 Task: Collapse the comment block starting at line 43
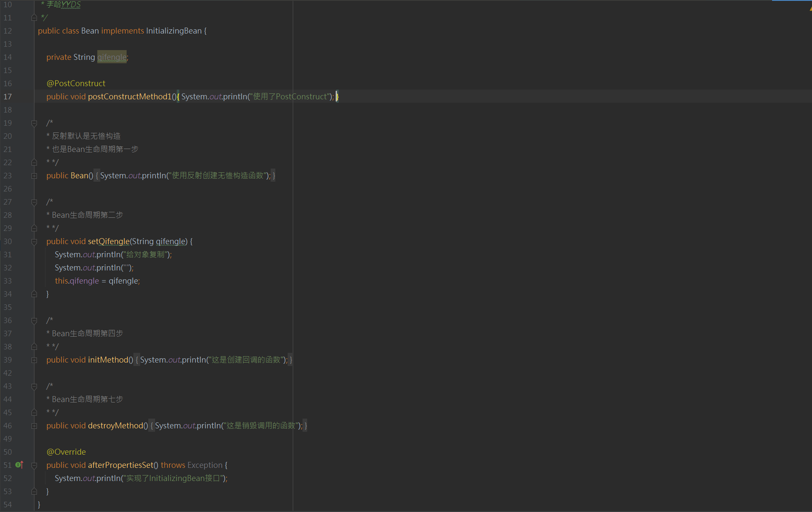pos(34,386)
